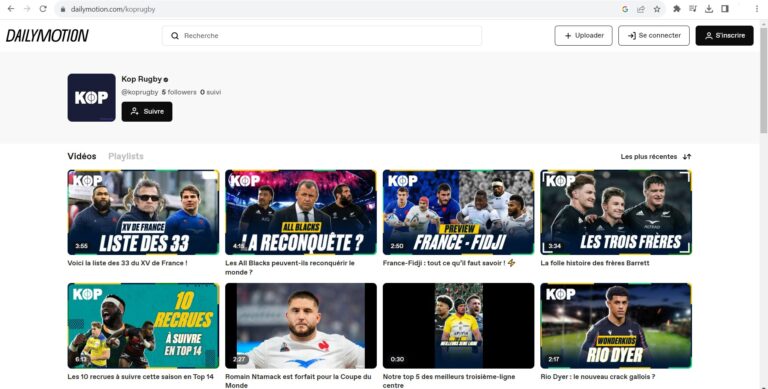Open the 10 Recrues Top 14 thumbnail
This screenshot has height=389, width=768.
point(144,326)
